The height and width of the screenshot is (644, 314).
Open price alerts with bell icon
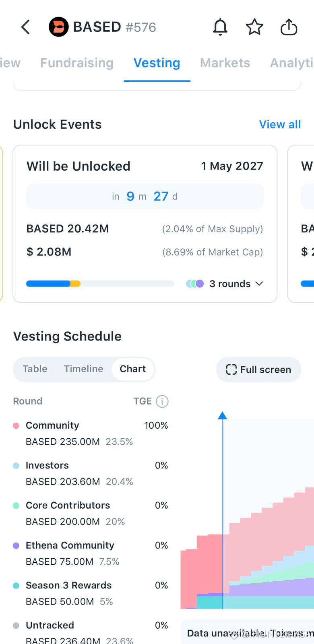[220, 27]
